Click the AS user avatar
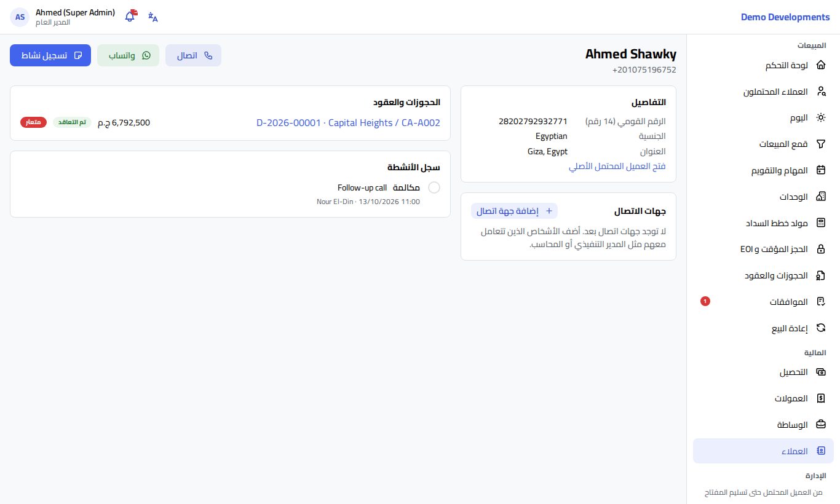The image size is (840, 504). coord(20,17)
